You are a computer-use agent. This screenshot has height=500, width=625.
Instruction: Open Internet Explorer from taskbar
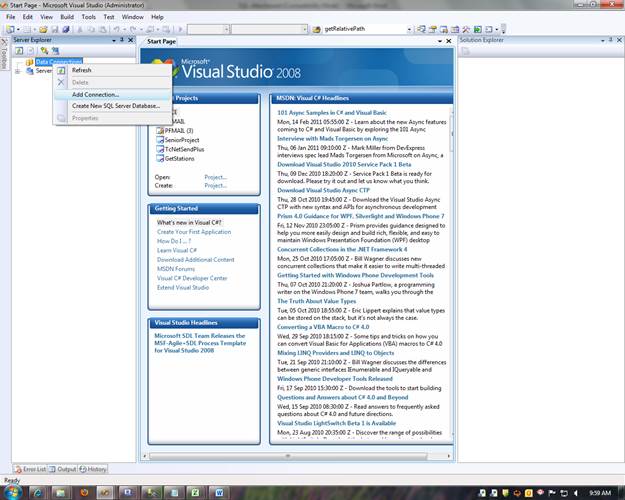[38, 493]
